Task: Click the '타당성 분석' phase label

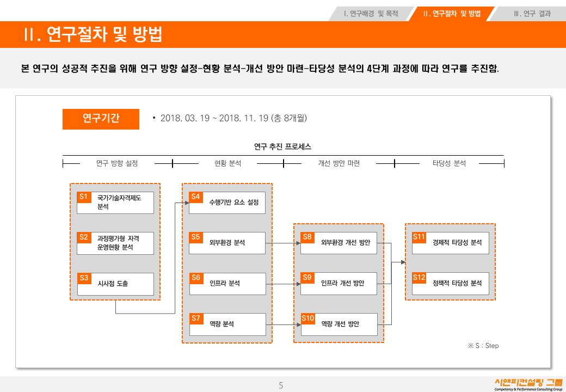Action: [449, 163]
